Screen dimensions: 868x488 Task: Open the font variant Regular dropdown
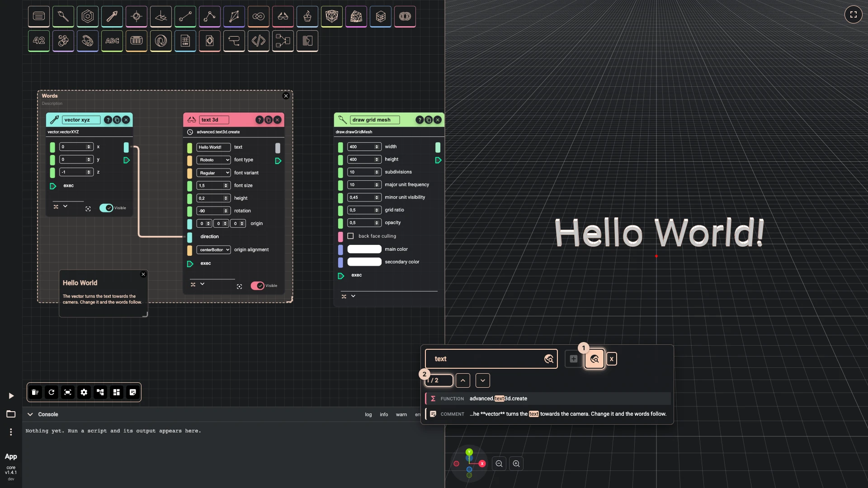pos(213,173)
